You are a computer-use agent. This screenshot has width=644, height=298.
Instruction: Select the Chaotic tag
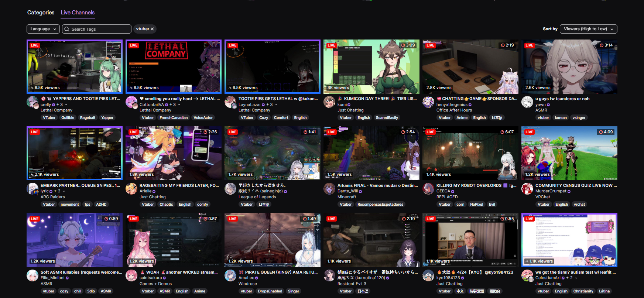[166, 204]
